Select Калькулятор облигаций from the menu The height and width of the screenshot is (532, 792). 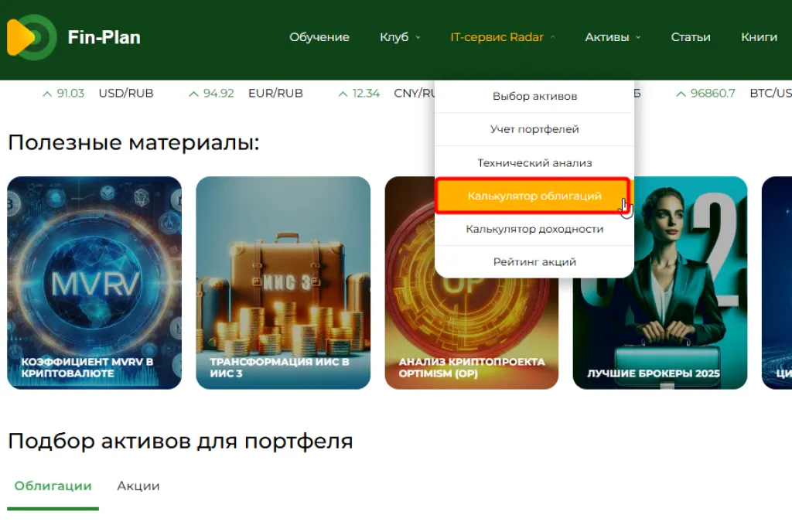point(533,196)
